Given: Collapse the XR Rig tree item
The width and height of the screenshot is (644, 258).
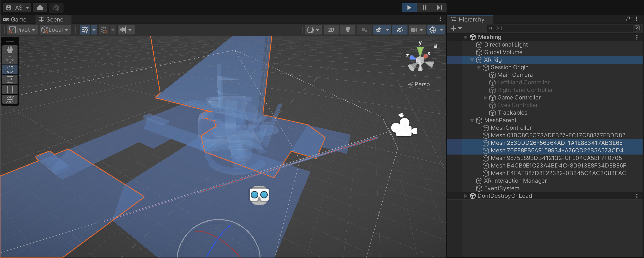Looking at the screenshot, I should click(472, 60).
